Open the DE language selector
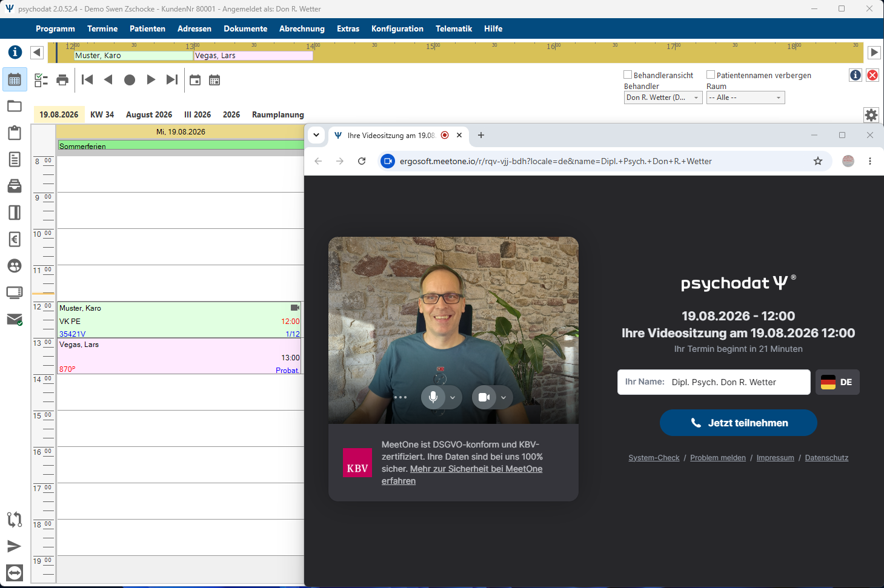 837,382
